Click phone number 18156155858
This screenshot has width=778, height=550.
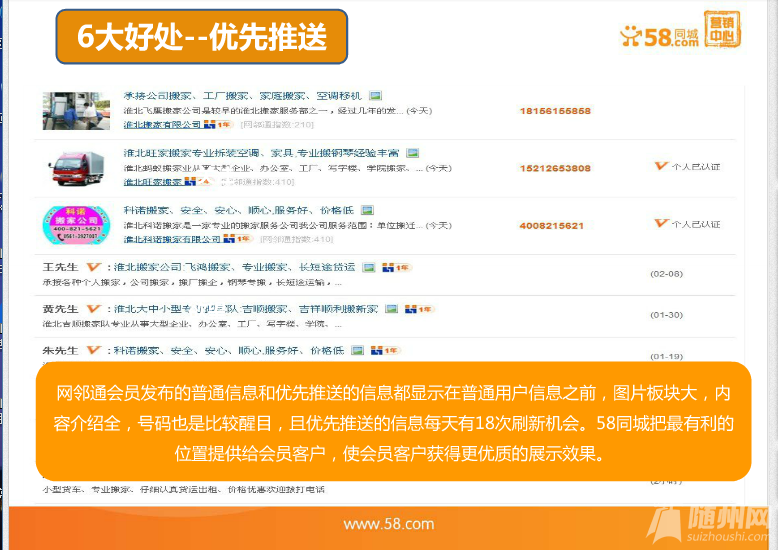(555, 111)
